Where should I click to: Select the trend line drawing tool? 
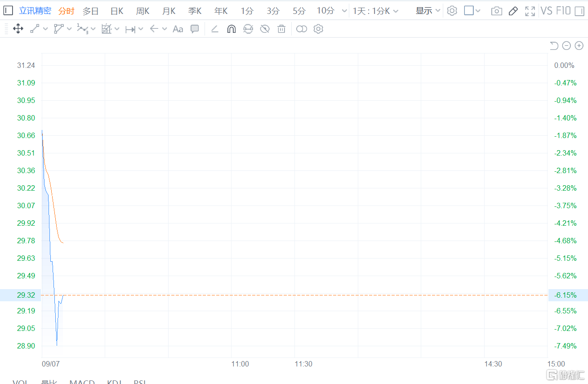point(35,29)
